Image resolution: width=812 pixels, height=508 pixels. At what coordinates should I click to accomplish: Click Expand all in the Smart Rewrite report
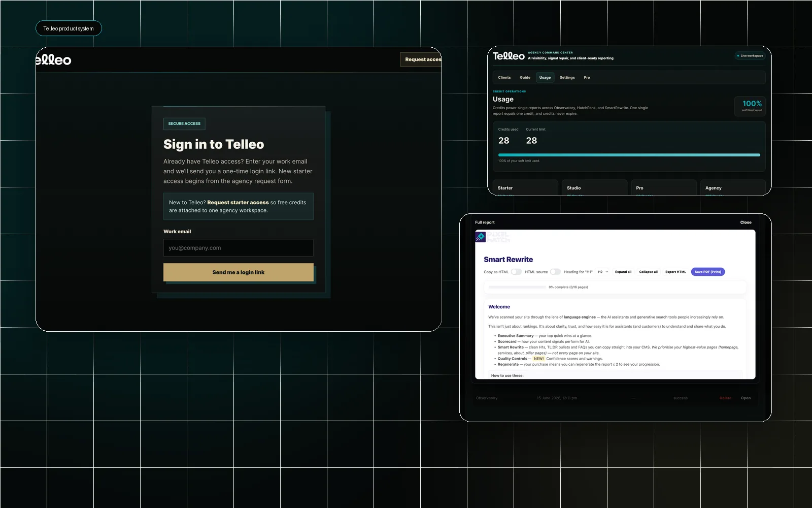[623, 272]
